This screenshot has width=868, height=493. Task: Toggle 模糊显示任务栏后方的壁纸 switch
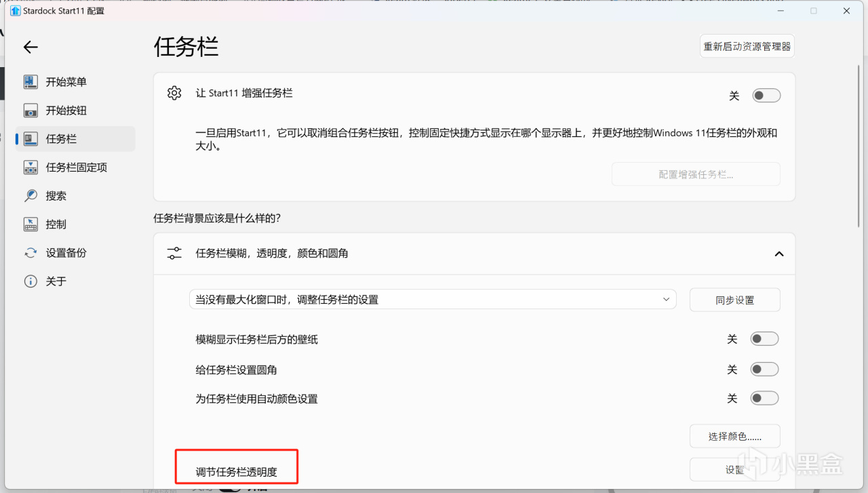pos(764,339)
